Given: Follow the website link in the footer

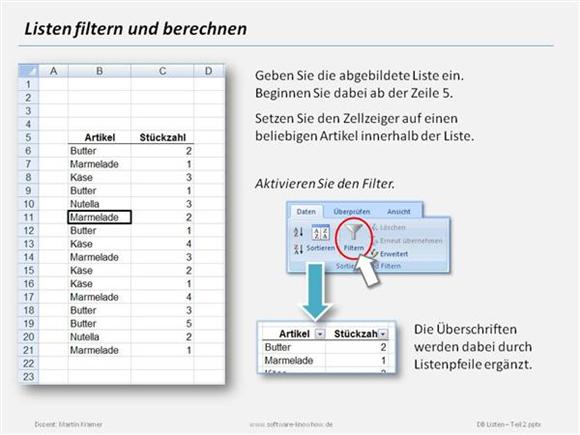Looking at the screenshot, I should point(291,424).
